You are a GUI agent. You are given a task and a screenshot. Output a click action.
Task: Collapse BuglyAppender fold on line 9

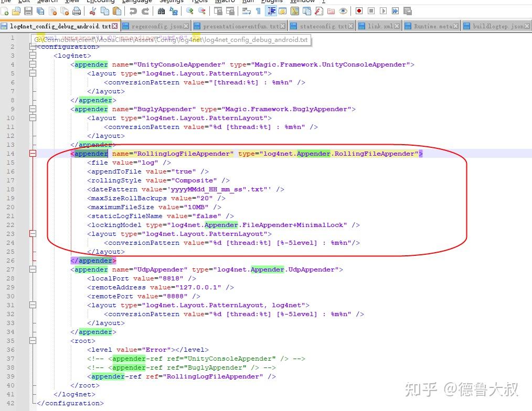[33, 109]
